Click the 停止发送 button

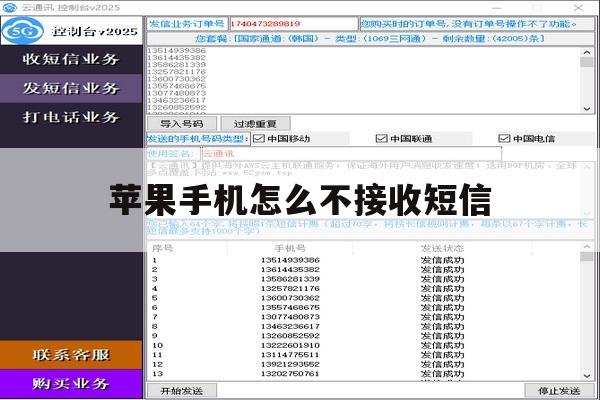point(559,391)
